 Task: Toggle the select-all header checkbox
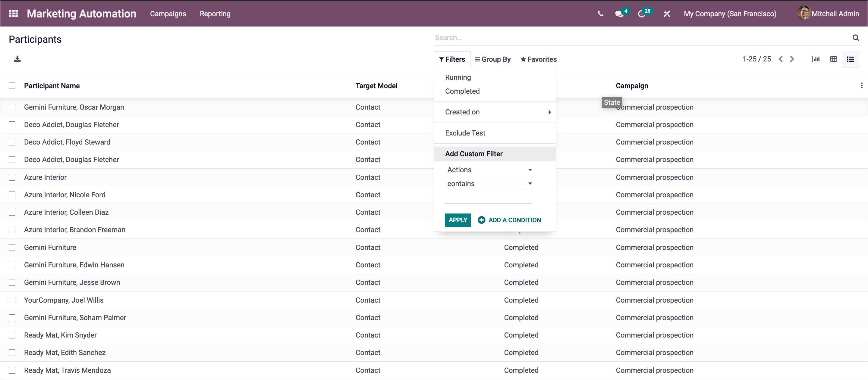tap(12, 86)
